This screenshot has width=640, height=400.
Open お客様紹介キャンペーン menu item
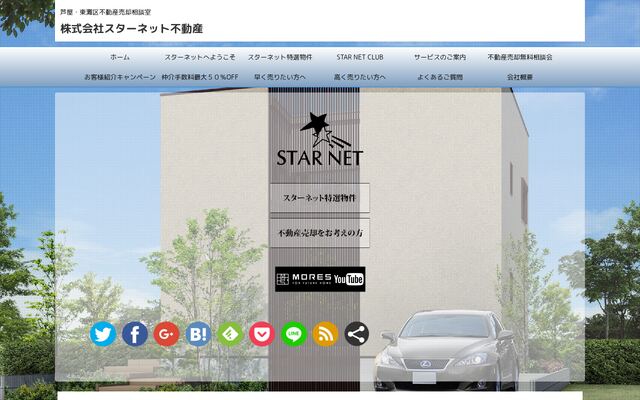pyautogui.click(x=120, y=77)
